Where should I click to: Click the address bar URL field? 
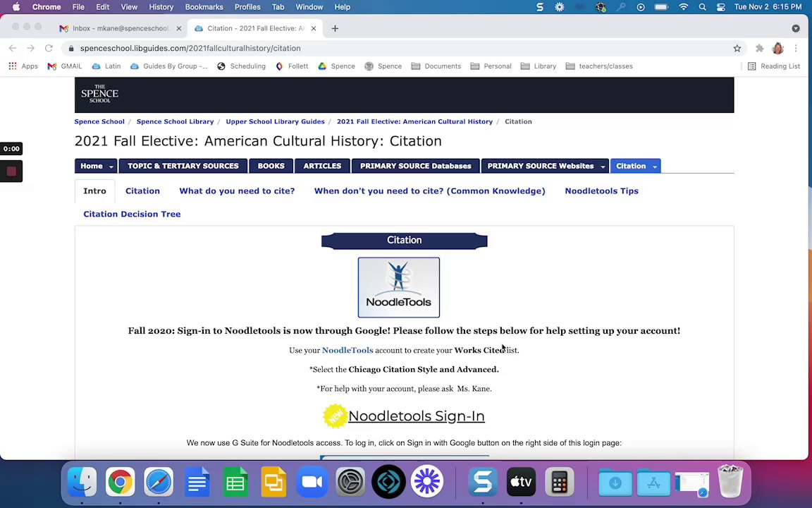(x=404, y=48)
